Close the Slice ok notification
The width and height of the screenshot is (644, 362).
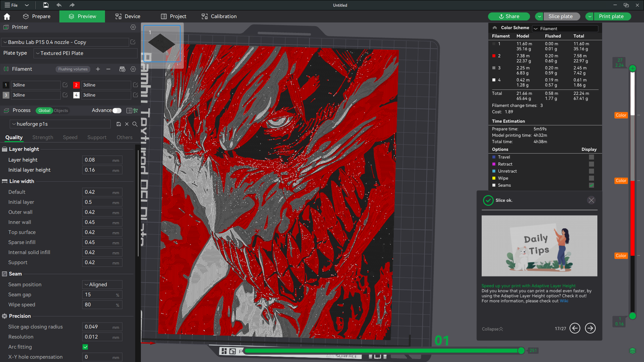(x=591, y=200)
